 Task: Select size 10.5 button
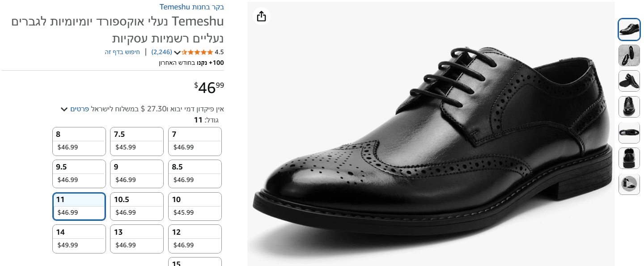point(137,206)
